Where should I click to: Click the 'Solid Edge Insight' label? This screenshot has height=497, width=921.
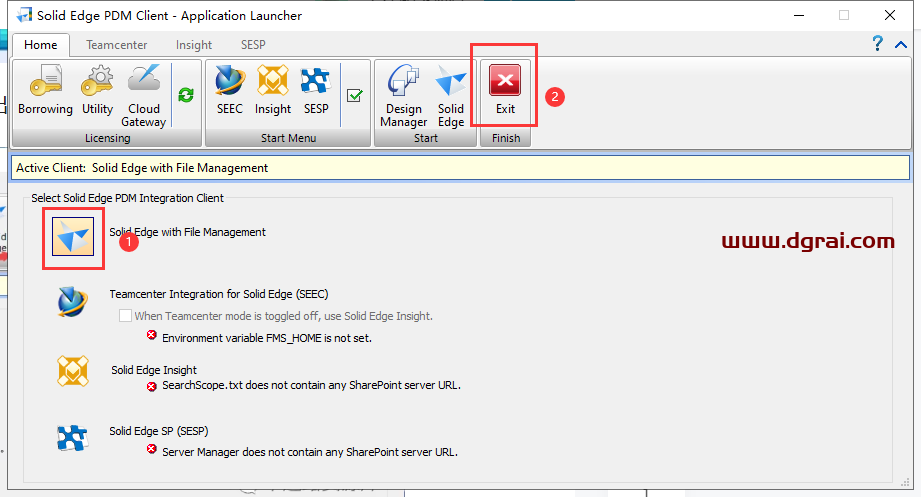coord(154,370)
